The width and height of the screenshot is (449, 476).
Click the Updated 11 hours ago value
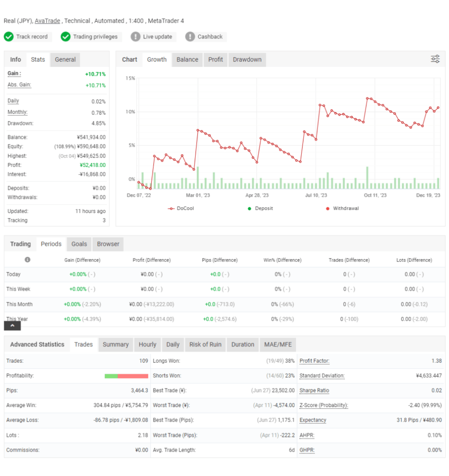coord(90,211)
